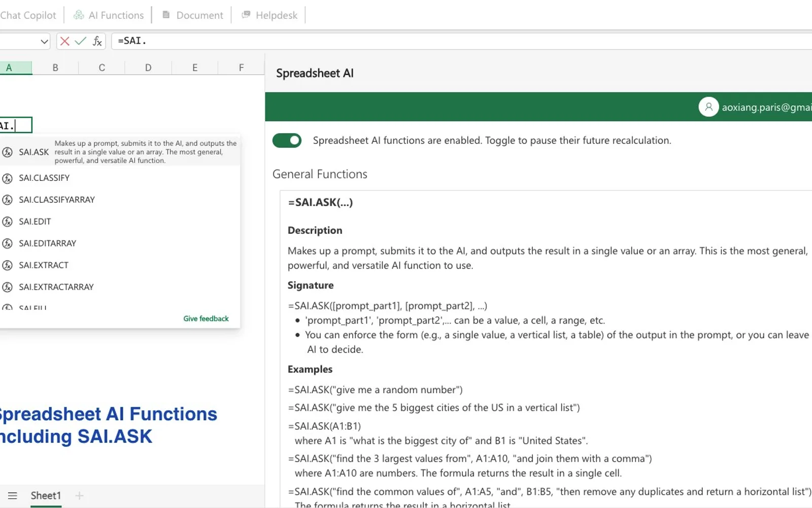This screenshot has width=812, height=508.
Task: Select column D header
Action: tap(148, 68)
